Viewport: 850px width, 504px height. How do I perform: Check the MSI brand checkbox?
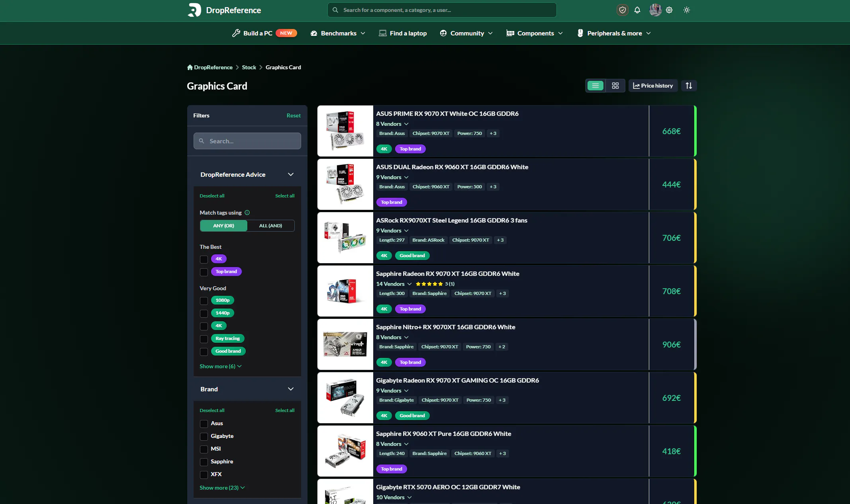[204, 449]
